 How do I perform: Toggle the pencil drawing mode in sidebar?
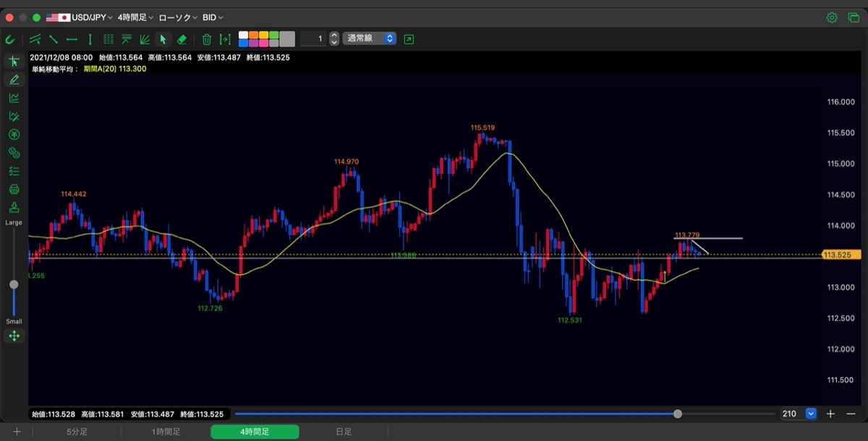pos(14,80)
